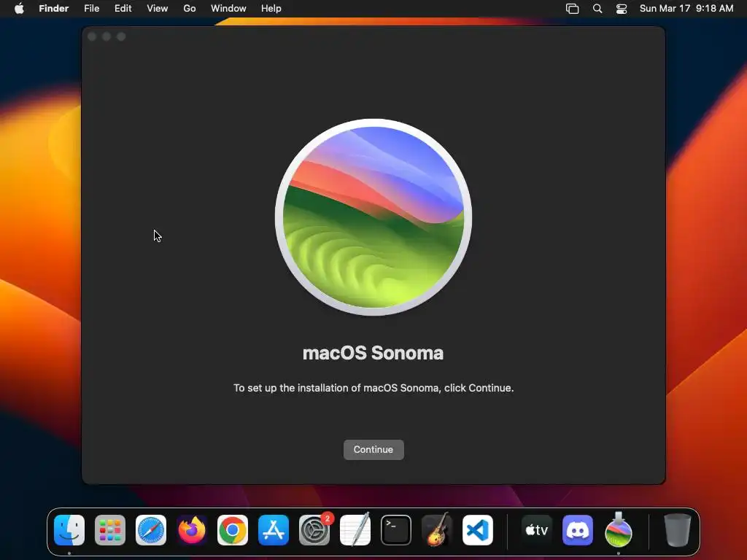Launch Finder from the Dock
Image resolution: width=747 pixels, height=560 pixels.
(x=69, y=530)
